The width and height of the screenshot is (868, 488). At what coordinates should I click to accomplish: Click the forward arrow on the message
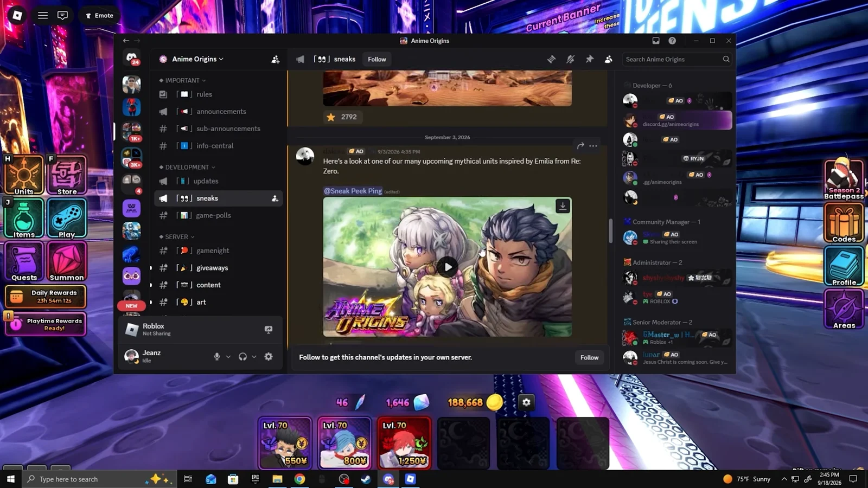pos(580,146)
